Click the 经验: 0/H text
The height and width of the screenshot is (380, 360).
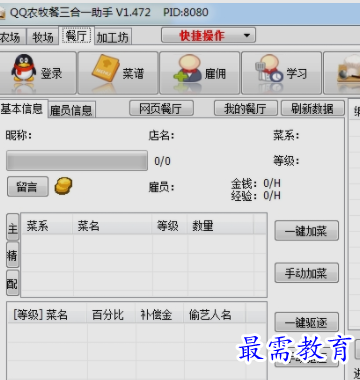point(256,195)
